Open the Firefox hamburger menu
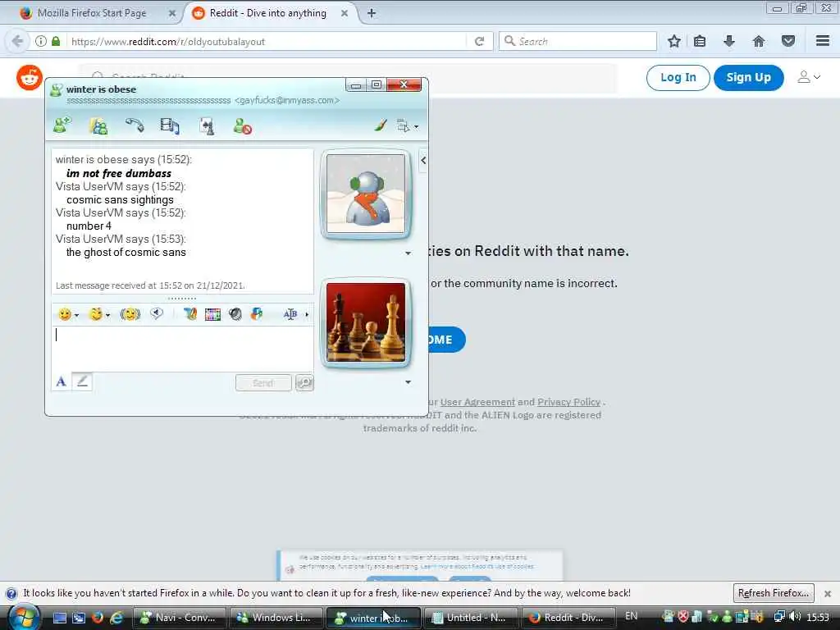 pos(823,41)
